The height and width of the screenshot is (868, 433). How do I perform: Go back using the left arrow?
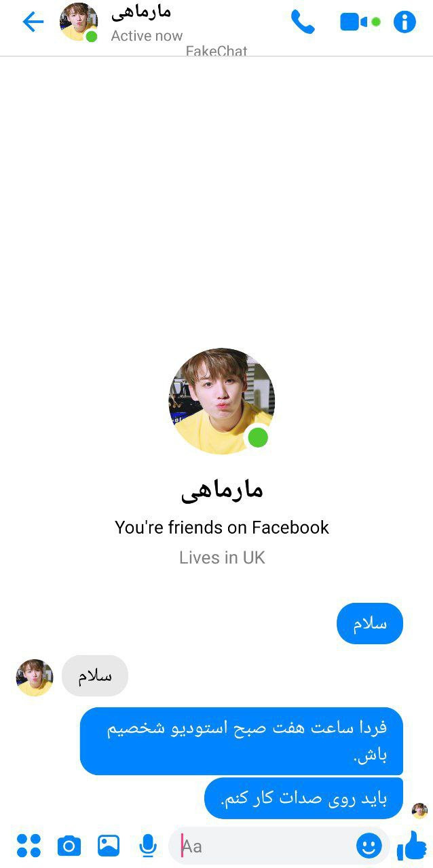tap(33, 22)
